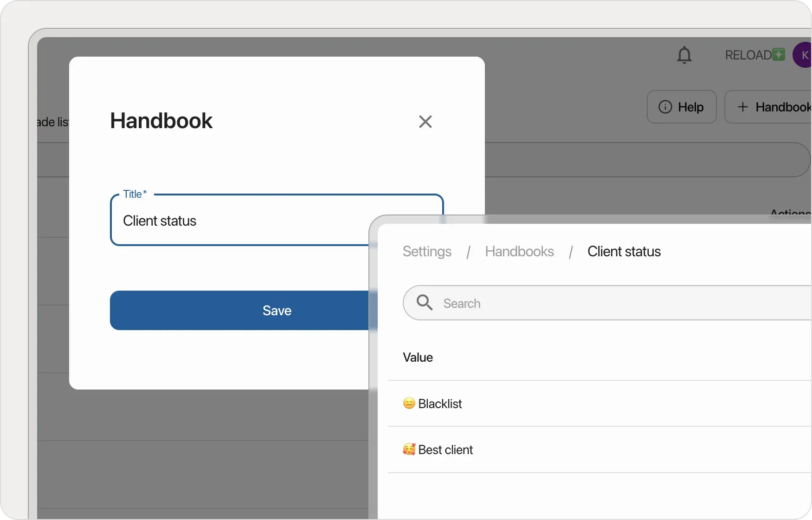Image resolution: width=812 pixels, height=520 pixels.
Task: Focus the Title field containing Client status
Action: (241, 221)
